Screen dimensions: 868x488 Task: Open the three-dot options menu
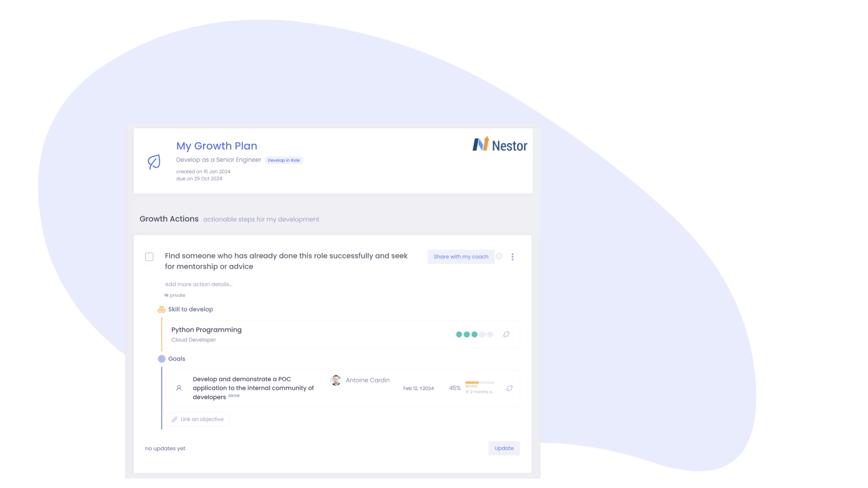pos(513,256)
